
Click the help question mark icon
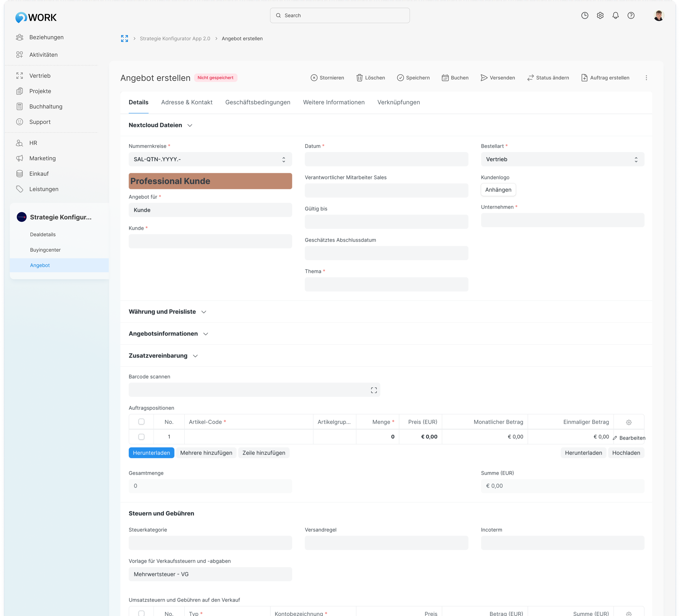631,16
